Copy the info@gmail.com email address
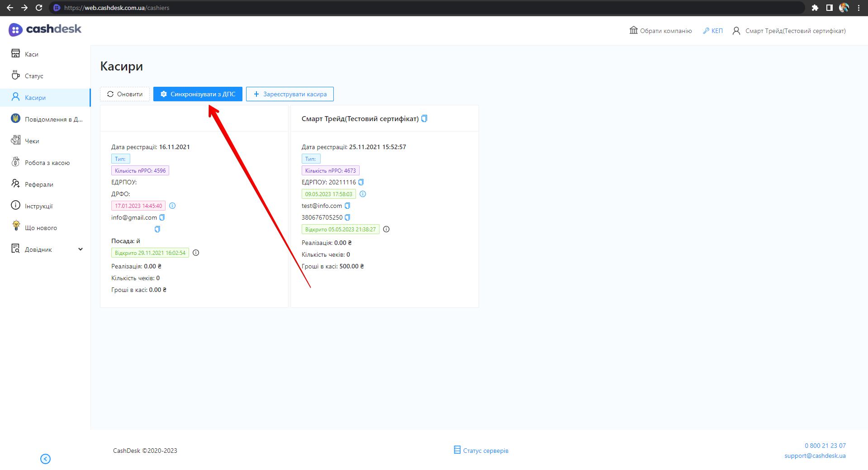Screen dimensions: 868x470 click(x=162, y=217)
